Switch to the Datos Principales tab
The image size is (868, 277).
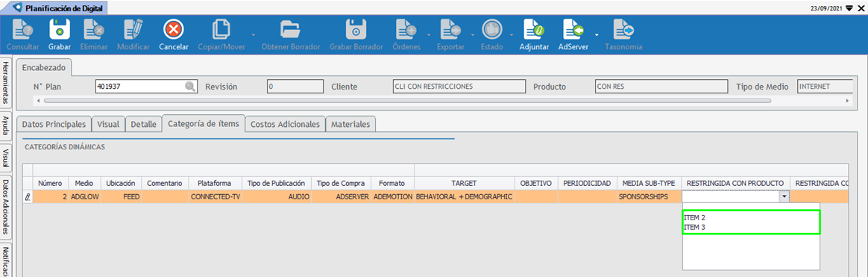pos(54,125)
